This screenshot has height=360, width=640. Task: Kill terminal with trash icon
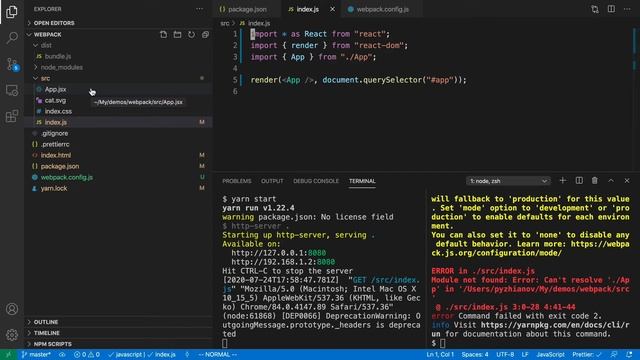(595, 180)
